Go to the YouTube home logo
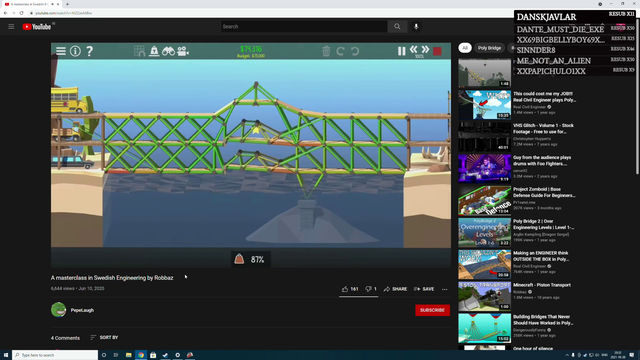This screenshot has height=360, width=640. (37, 27)
